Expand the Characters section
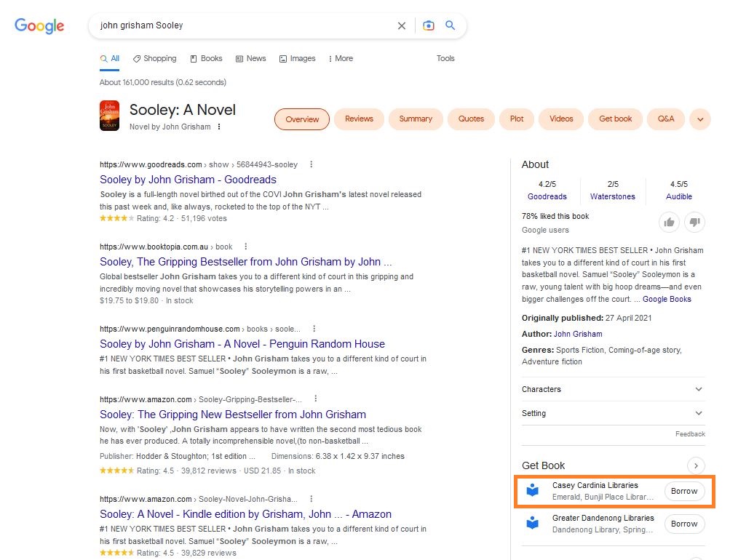730x560 pixels. coord(613,389)
